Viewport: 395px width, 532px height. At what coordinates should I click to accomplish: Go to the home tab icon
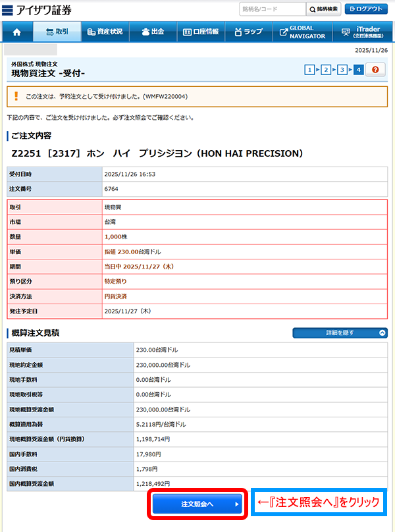[x=17, y=32]
